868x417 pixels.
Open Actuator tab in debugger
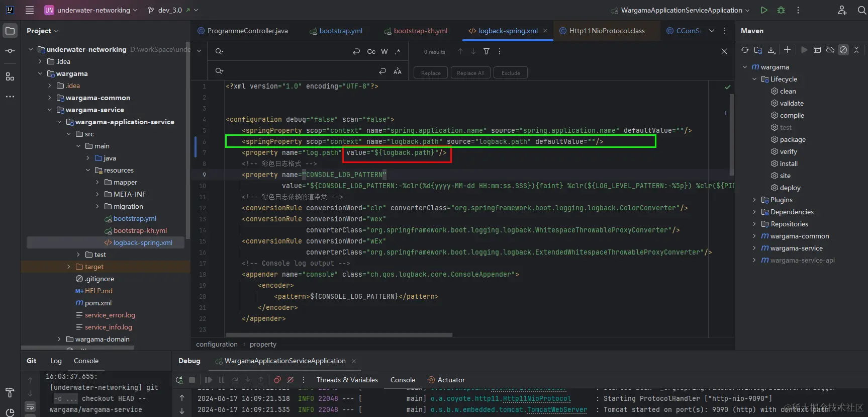pyautogui.click(x=446, y=380)
